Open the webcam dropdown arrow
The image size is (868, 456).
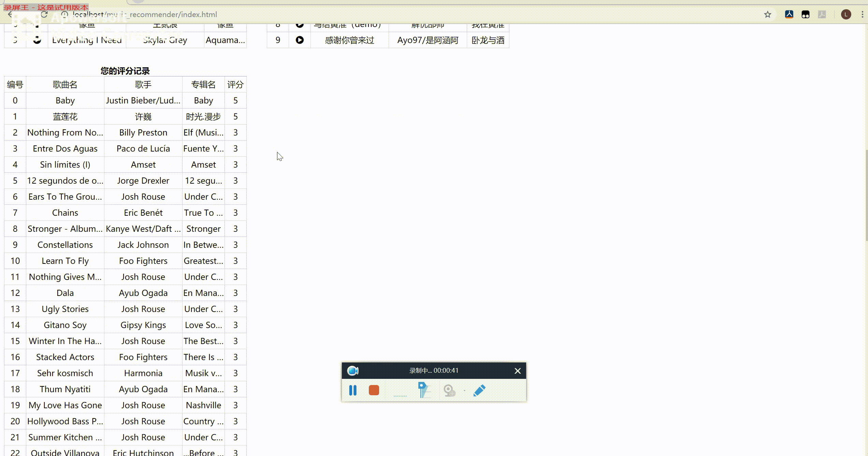pyautogui.click(x=464, y=390)
